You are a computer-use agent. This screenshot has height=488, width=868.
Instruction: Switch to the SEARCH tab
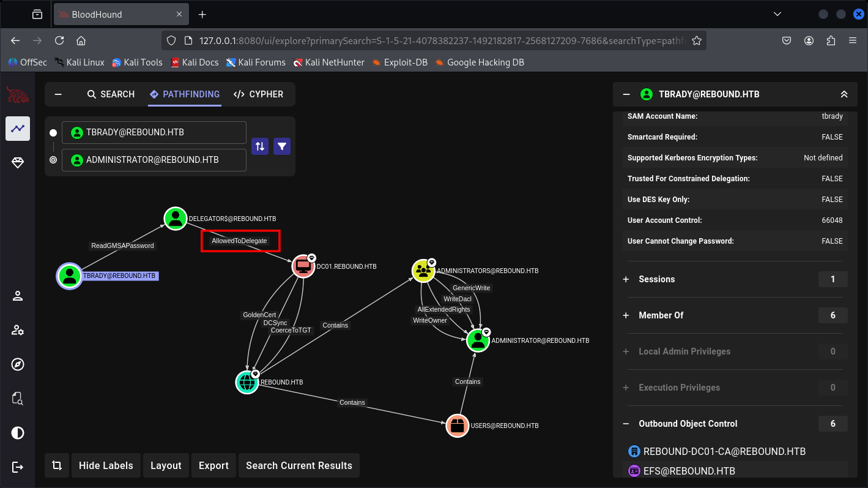[x=111, y=94]
